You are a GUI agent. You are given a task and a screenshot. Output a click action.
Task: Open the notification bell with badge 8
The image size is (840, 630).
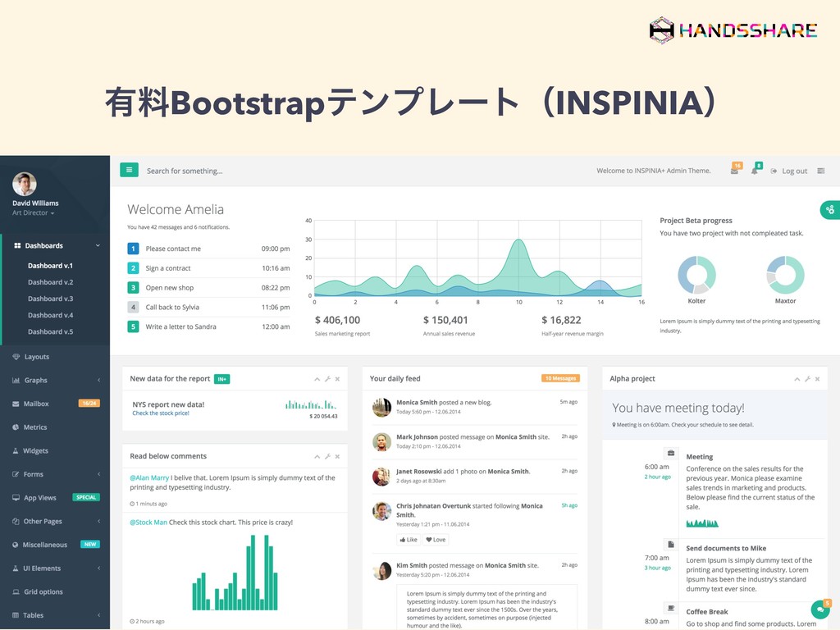[x=755, y=171]
